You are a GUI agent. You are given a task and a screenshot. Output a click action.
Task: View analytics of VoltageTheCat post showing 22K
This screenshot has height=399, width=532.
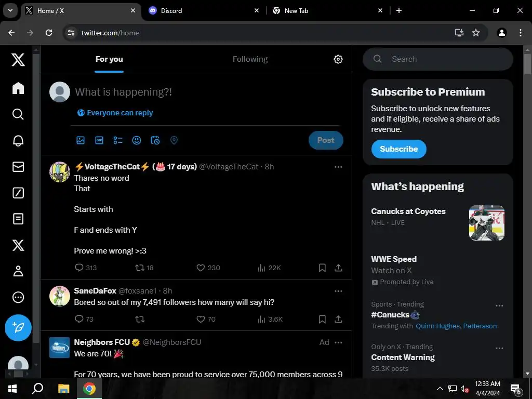pos(269,268)
